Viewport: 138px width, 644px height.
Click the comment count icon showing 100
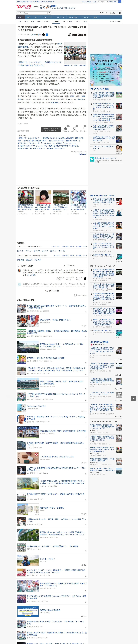[33, 35]
